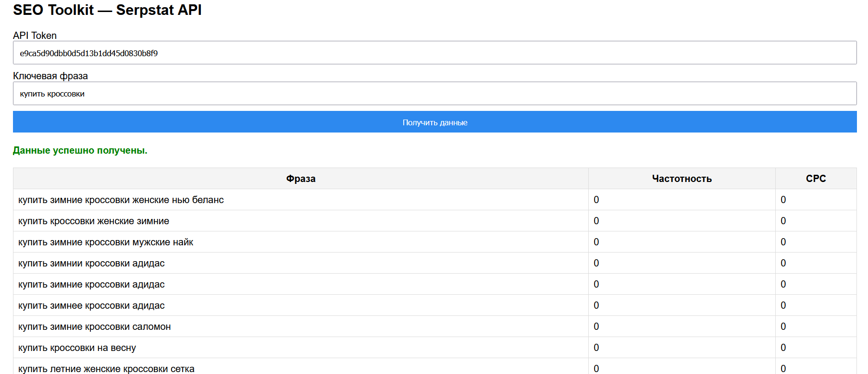Click the Данные успешно получены status message
The image size is (868, 374).
pos(80,150)
